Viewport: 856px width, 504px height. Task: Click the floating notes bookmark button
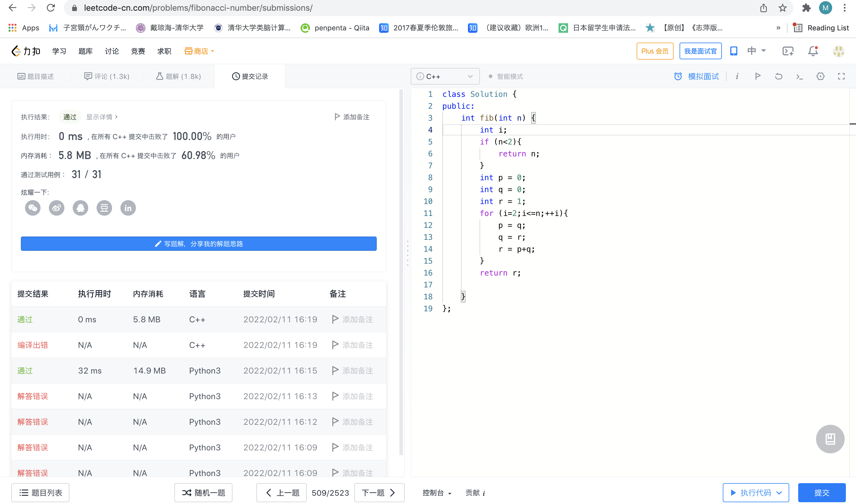[830, 439]
